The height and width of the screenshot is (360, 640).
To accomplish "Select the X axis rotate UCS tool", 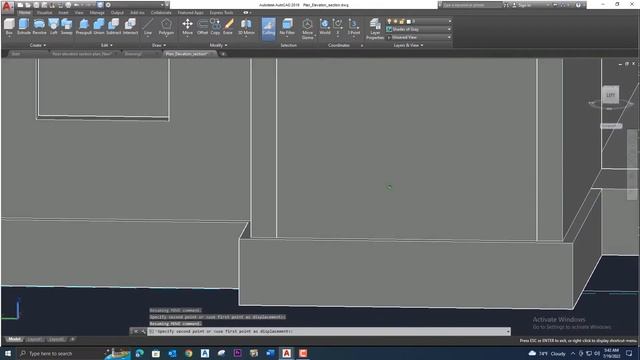I will coord(338,27).
